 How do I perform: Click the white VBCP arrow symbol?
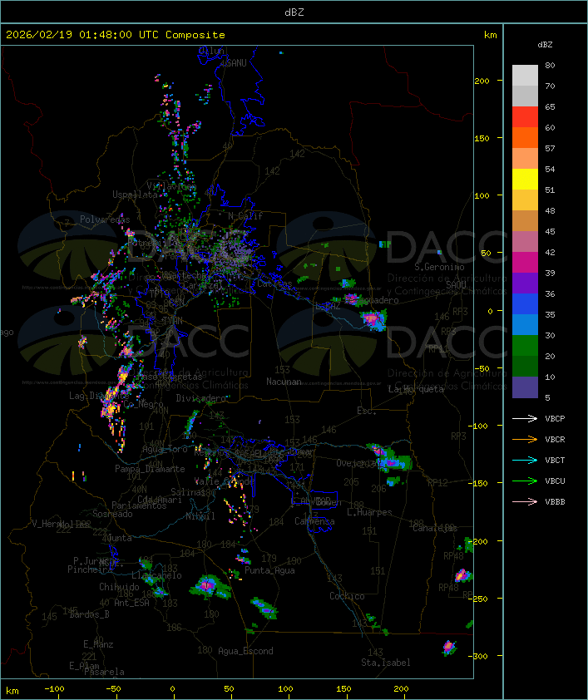point(525,418)
